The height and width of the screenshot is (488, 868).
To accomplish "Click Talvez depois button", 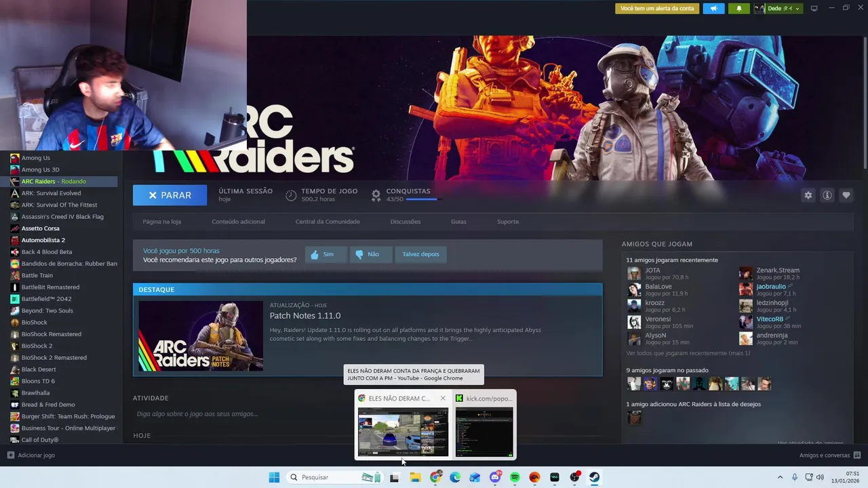I will tap(420, 254).
